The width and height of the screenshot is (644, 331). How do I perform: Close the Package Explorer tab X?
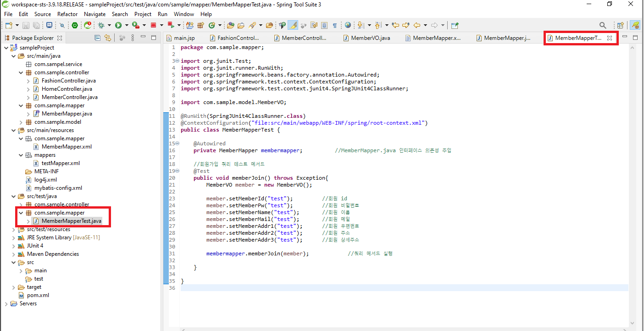coord(59,38)
